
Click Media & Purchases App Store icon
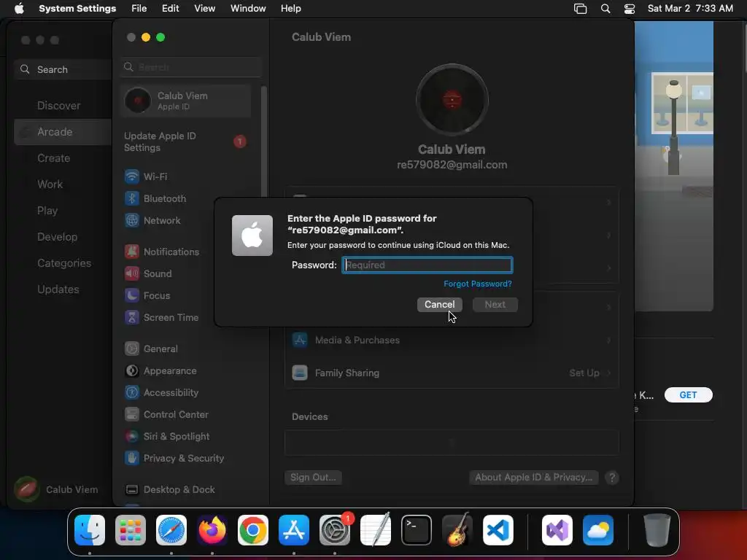click(x=300, y=340)
